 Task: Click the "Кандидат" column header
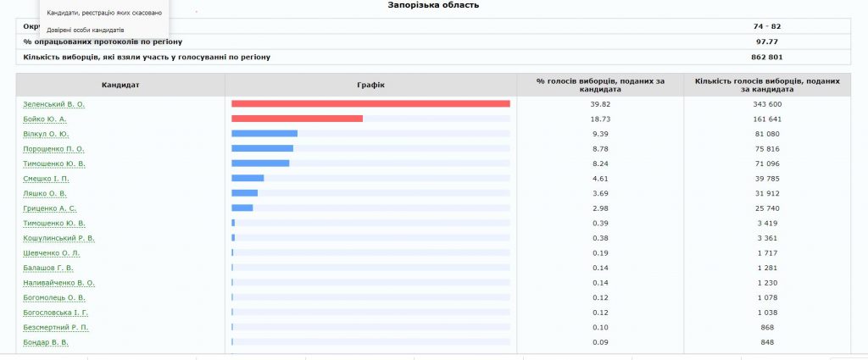click(x=120, y=86)
